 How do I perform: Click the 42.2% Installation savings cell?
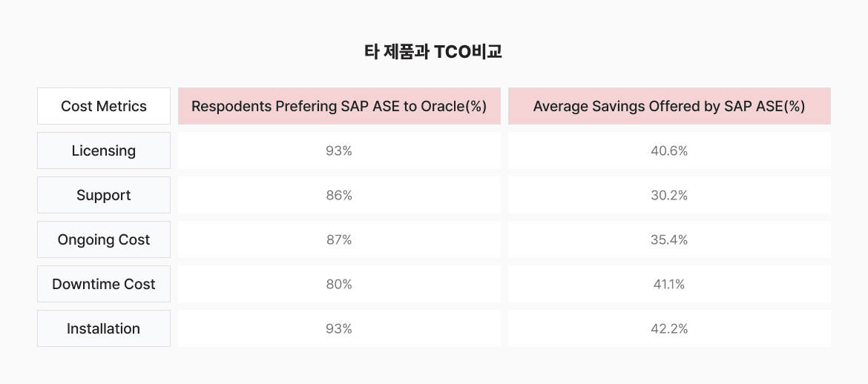[x=669, y=328]
